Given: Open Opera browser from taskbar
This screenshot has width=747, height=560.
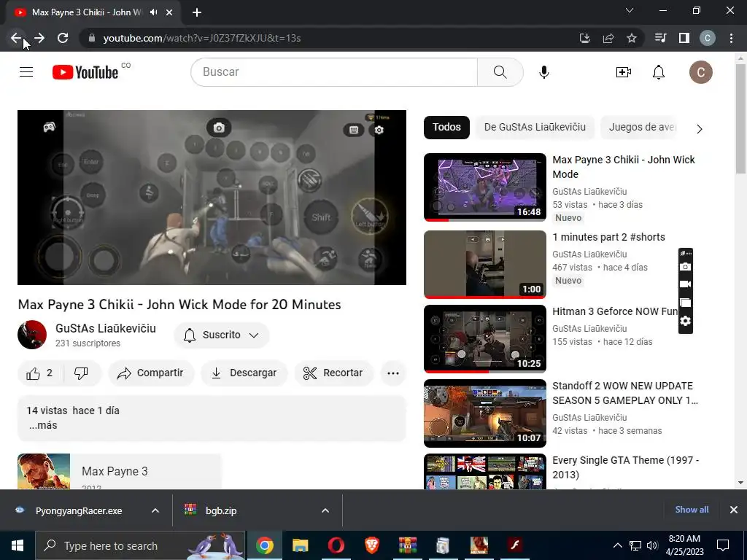Looking at the screenshot, I should (336, 545).
